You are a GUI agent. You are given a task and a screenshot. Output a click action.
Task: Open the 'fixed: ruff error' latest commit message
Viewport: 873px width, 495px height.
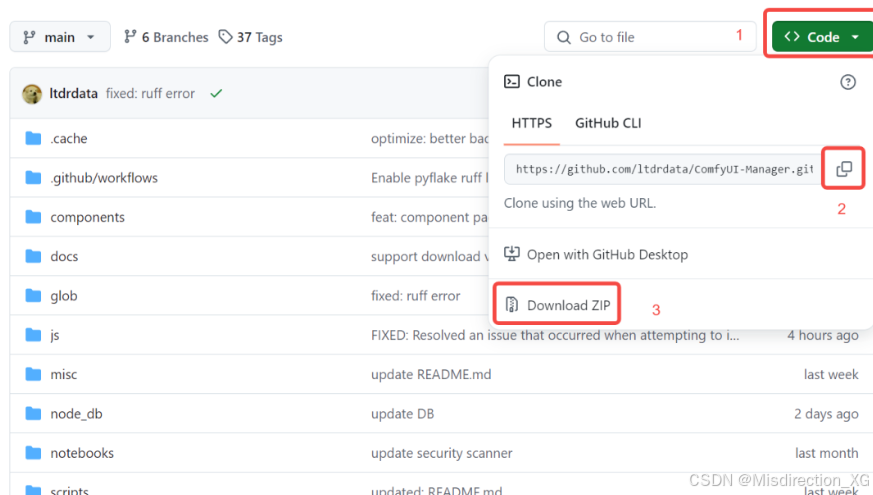150,93
